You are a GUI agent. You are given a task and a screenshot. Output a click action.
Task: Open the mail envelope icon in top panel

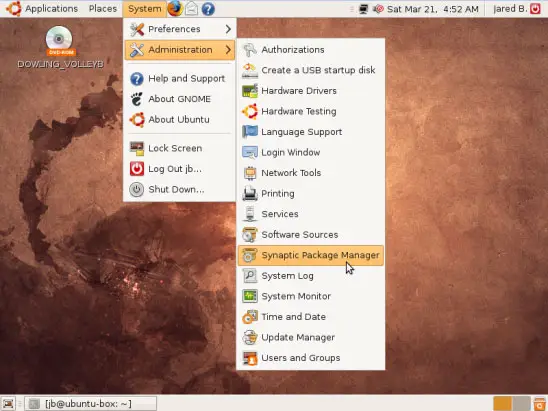192,9
